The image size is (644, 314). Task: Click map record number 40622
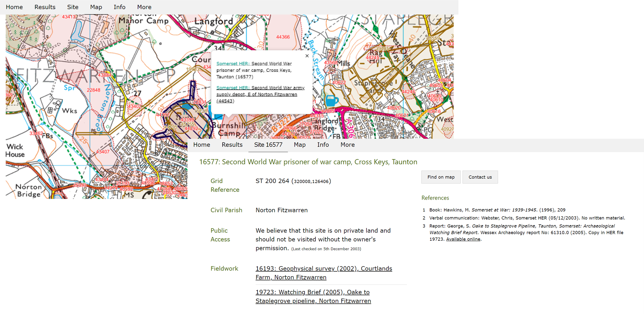click(x=339, y=83)
